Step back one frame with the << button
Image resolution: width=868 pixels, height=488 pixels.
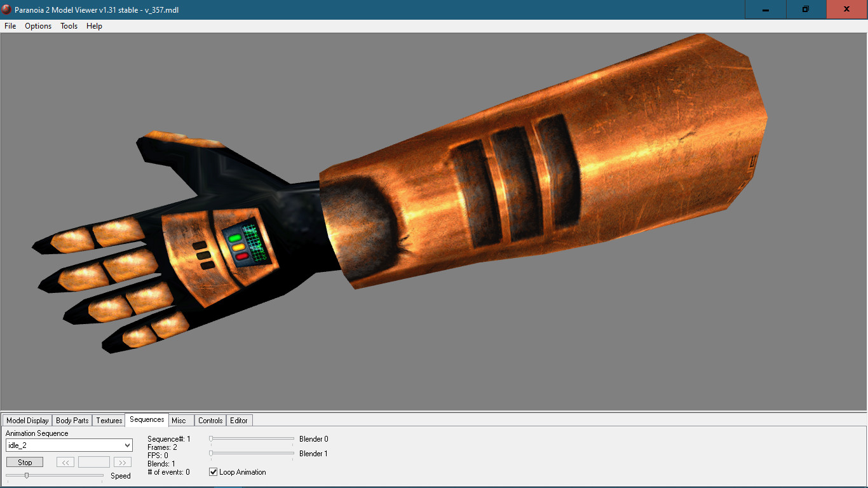coord(65,462)
